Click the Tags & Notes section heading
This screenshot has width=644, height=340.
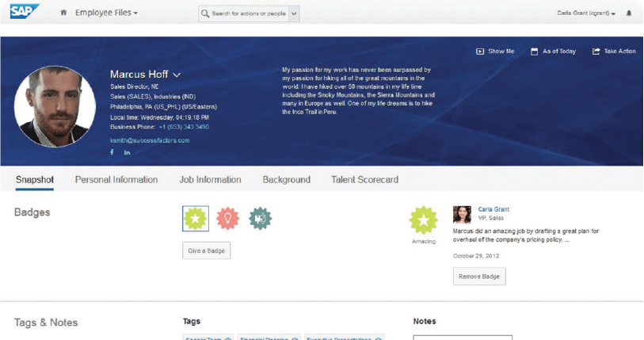coord(46,323)
